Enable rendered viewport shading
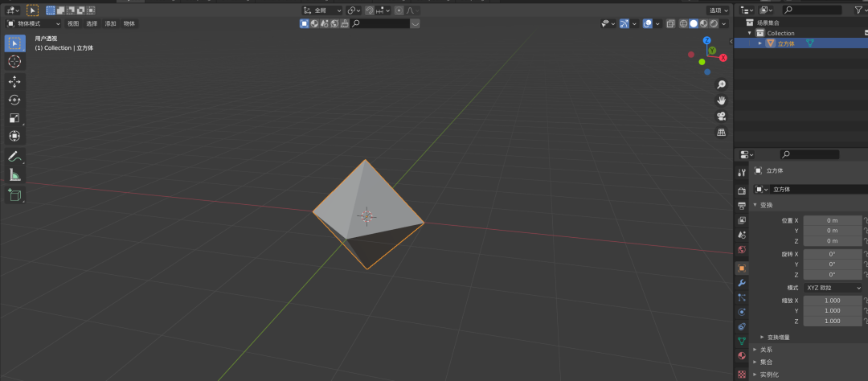The height and width of the screenshot is (381, 868). tap(714, 24)
